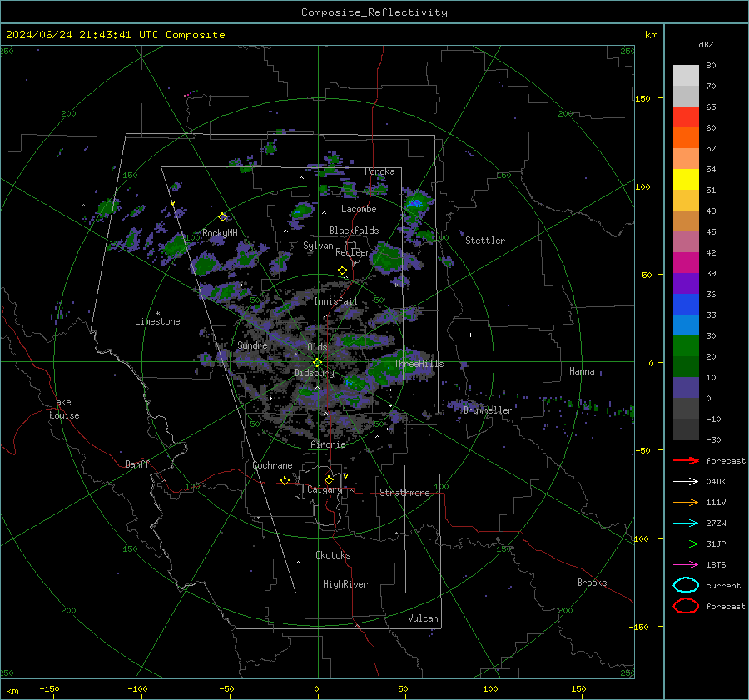Click the -150 tick on bottom axis
The image size is (749, 700).
click(49, 688)
